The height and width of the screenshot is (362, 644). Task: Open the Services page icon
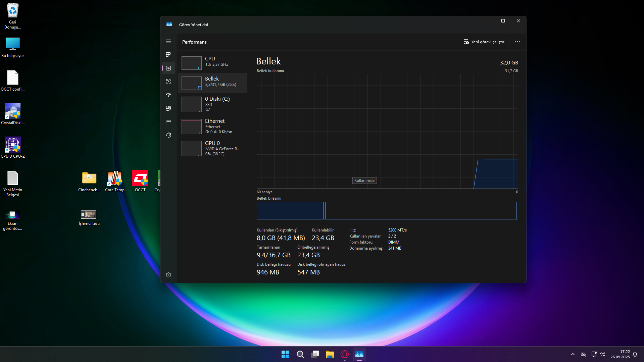click(x=168, y=135)
